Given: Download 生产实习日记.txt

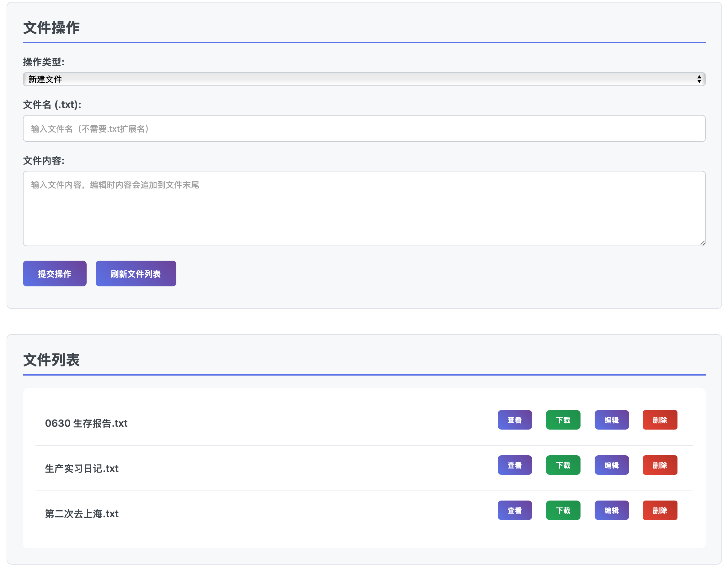Looking at the screenshot, I should pyautogui.click(x=563, y=465).
